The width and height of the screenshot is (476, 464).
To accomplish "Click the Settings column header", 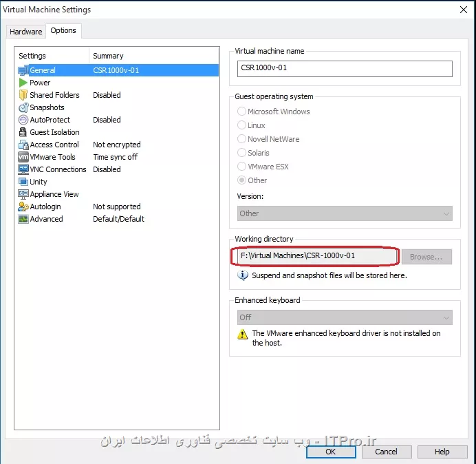I will (32, 56).
